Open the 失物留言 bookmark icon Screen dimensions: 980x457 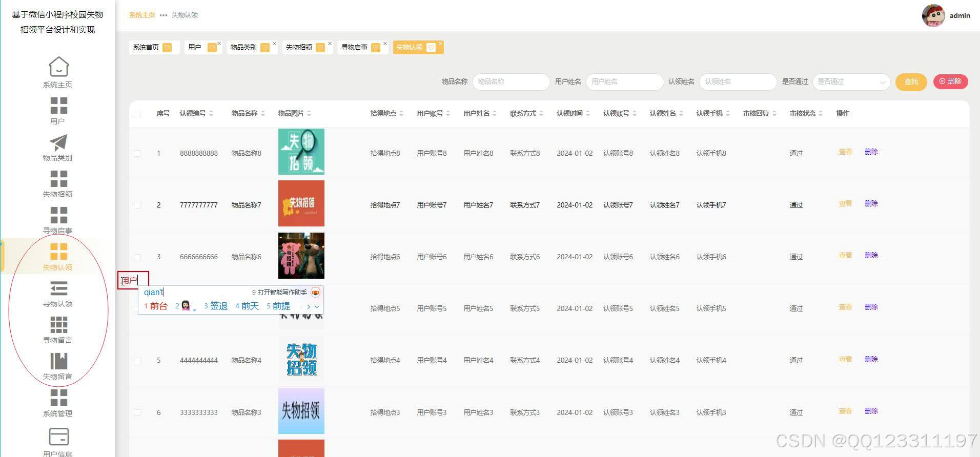point(58,361)
